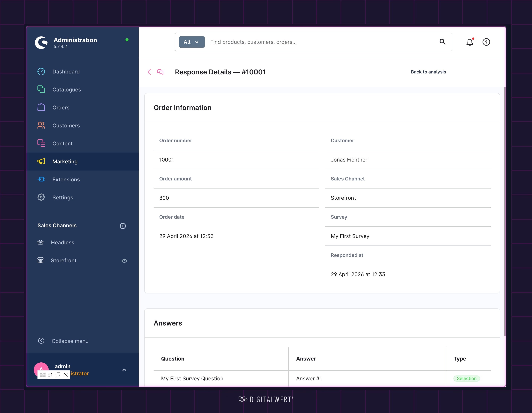Viewport: 532px width, 413px height.
Task: Click Collapse menu label
Action: click(70, 341)
